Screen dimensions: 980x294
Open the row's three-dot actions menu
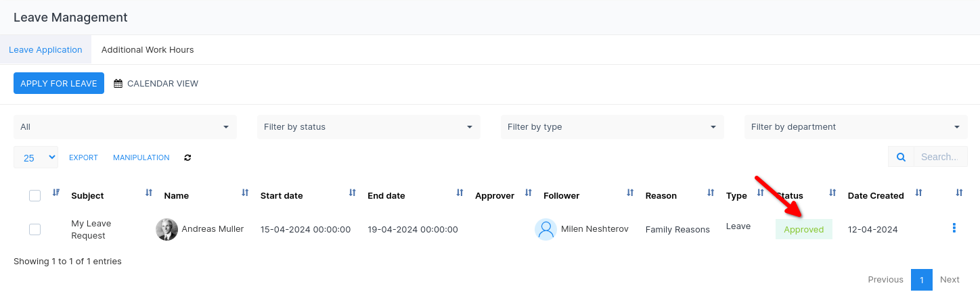[x=954, y=228]
